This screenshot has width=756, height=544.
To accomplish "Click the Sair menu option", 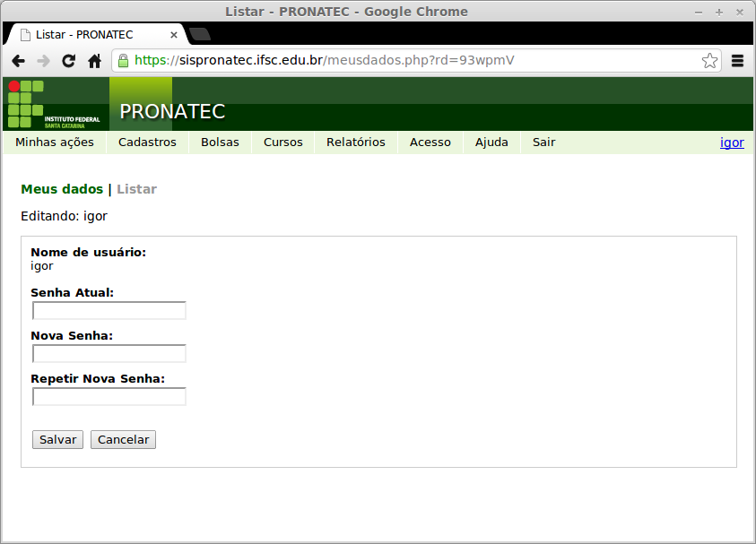I will [x=543, y=142].
